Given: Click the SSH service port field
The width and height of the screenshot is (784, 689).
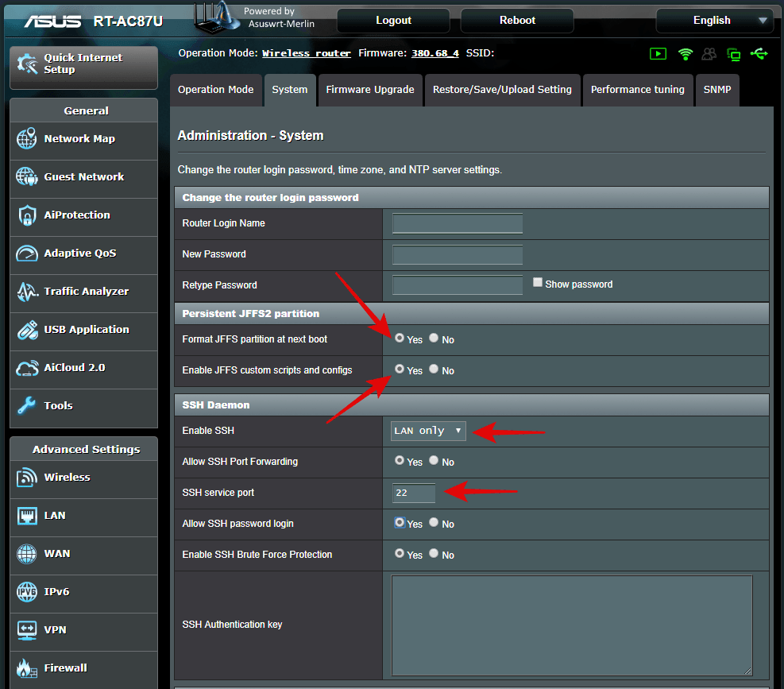Looking at the screenshot, I should tap(414, 493).
